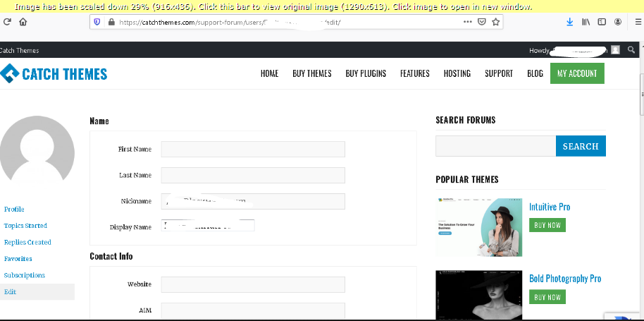Open the Firefox account avatar icon
The image size is (644, 321).
(x=618, y=22)
